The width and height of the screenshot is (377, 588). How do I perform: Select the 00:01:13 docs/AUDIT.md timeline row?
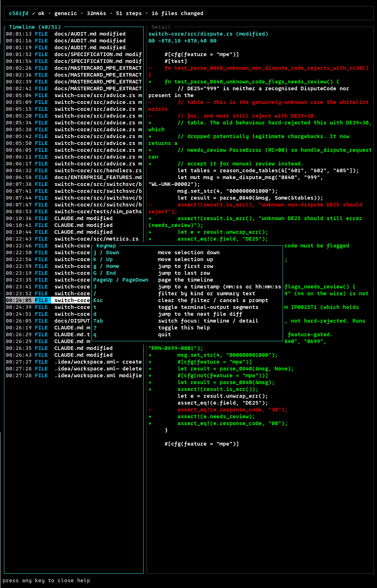coord(74,34)
